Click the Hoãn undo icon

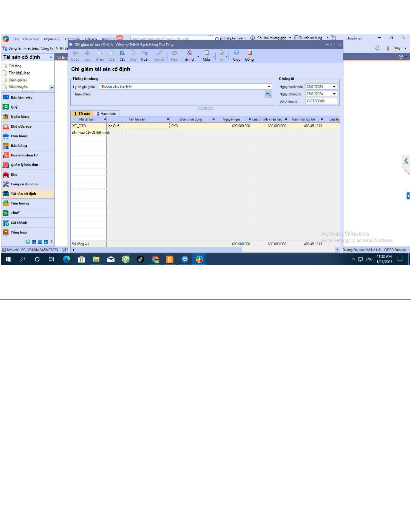click(x=145, y=53)
